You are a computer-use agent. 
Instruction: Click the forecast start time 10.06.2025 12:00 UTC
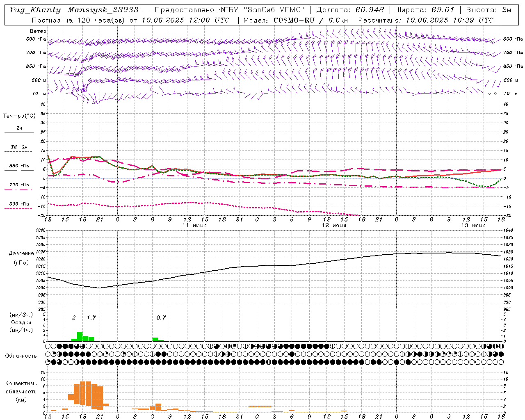(185, 20)
